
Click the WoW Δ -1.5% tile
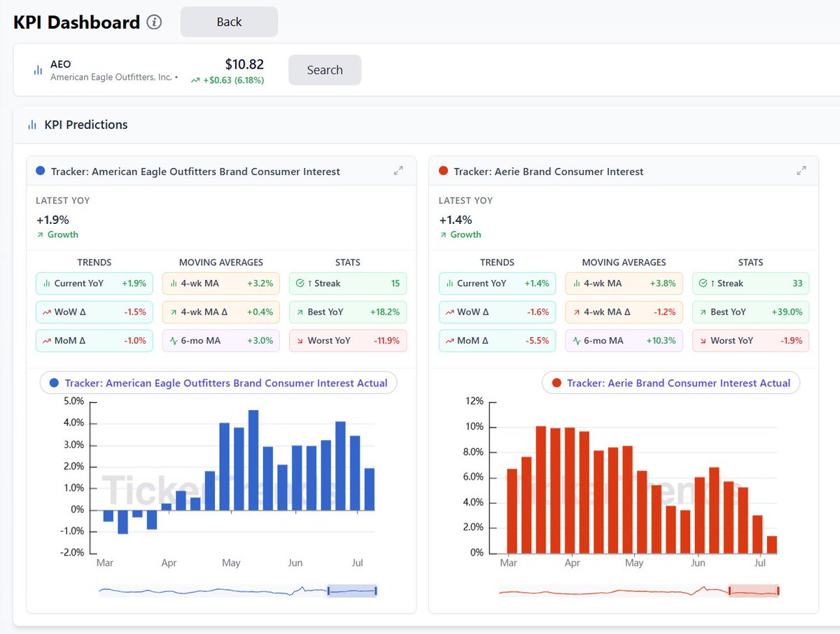[x=94, y=312]
